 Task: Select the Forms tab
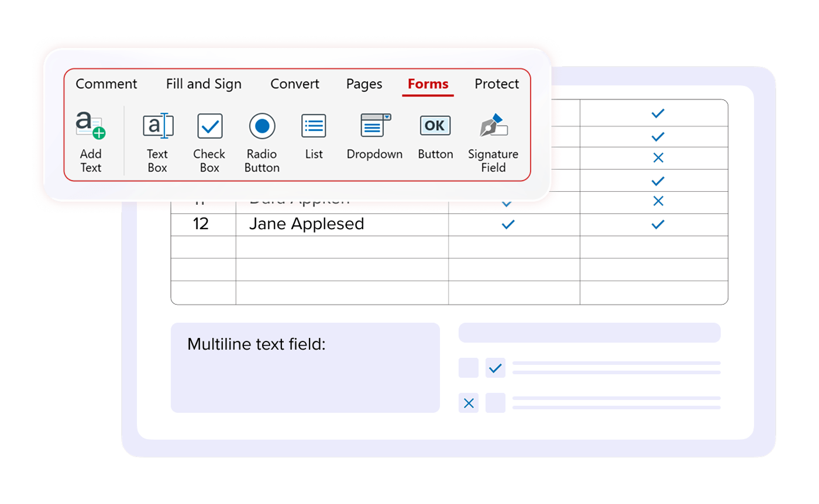[428, 84]
